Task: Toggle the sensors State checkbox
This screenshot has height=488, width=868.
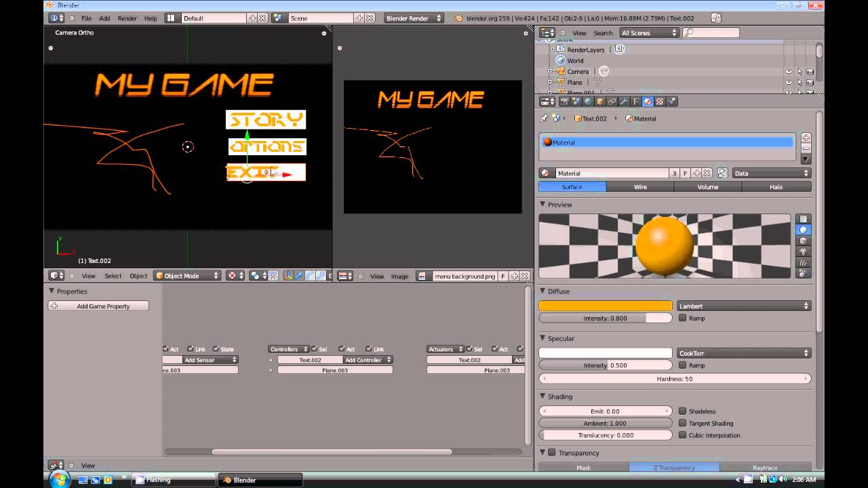Action: [216, 349]
